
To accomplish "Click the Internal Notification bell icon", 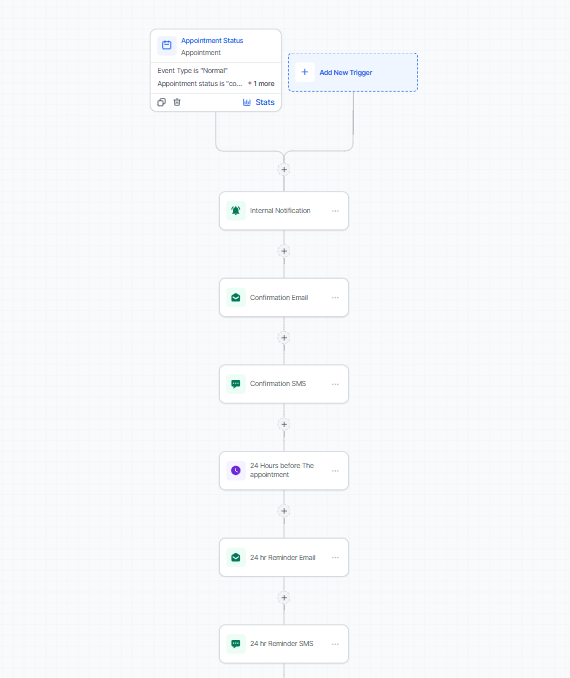I will coord(236,211).
